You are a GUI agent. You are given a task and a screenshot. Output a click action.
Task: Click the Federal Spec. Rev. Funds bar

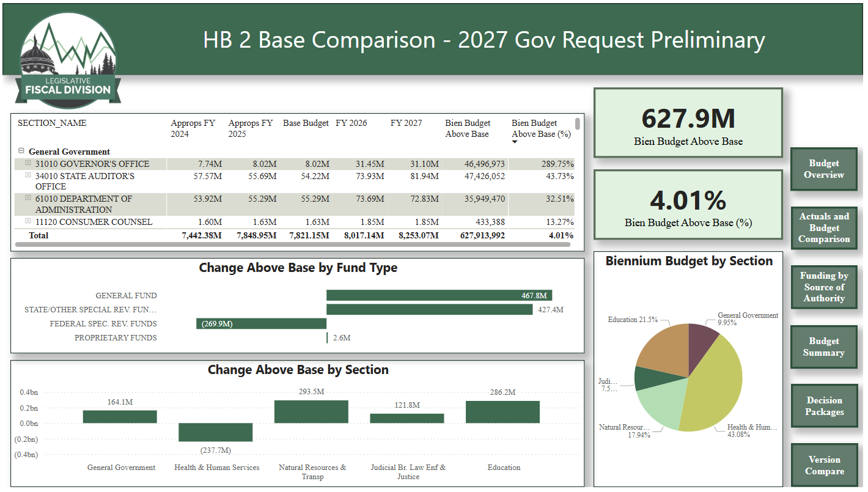pyautogui.click(x=261, y=323)
